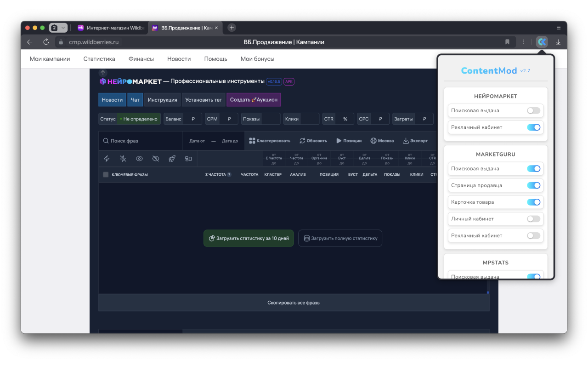Open Финансы in the top navigation
Image resolution: width=588 pixels, height=368 pixels.
tap(141, 59)
